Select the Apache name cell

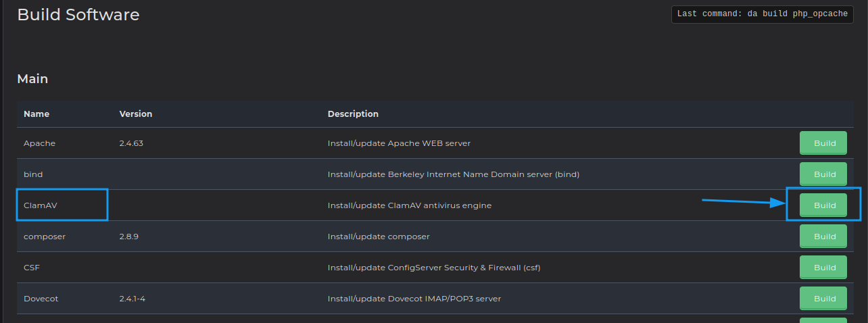coord(40,143)
